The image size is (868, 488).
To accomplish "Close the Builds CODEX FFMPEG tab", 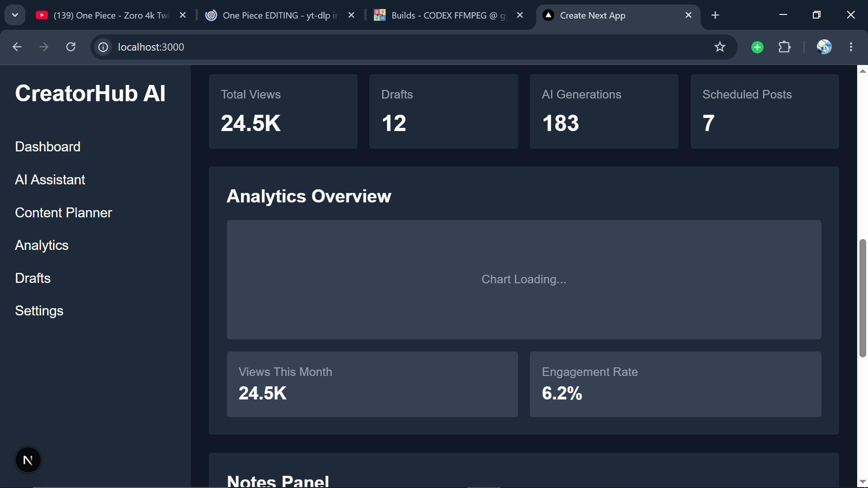I will point(520,15).
